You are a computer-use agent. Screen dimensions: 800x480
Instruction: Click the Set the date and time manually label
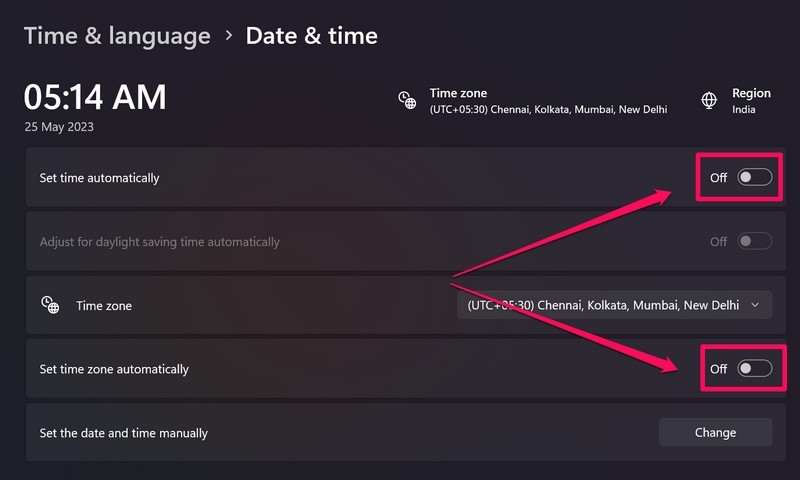pyautogui.click(x=124, y=433)
